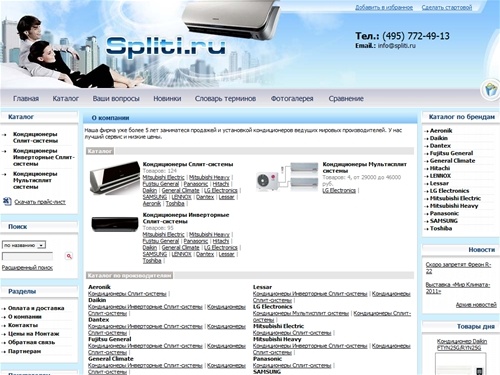Open Архив новостей link
The height and width of the screenshot is (375, 500).
pos(476,305)
